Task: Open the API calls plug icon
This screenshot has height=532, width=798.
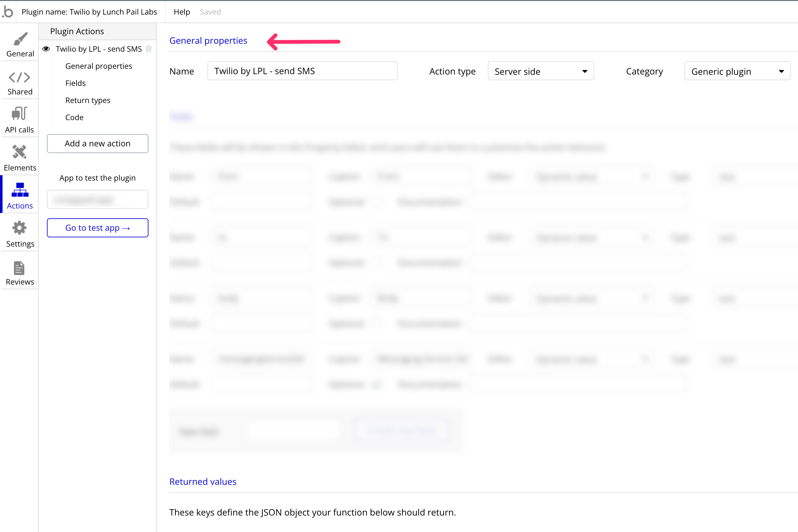Action: pyautogui.click(x=19, y=114)
